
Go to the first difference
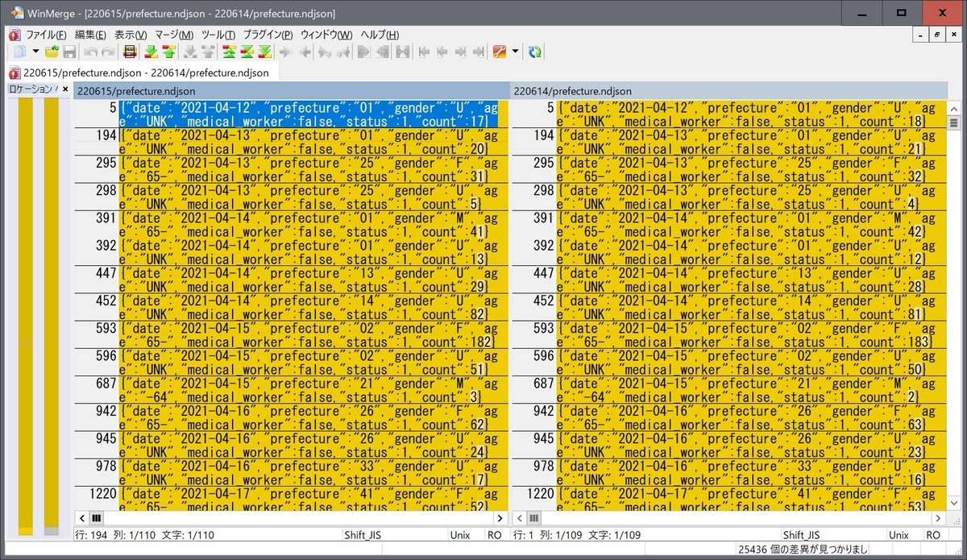(228, 52)
